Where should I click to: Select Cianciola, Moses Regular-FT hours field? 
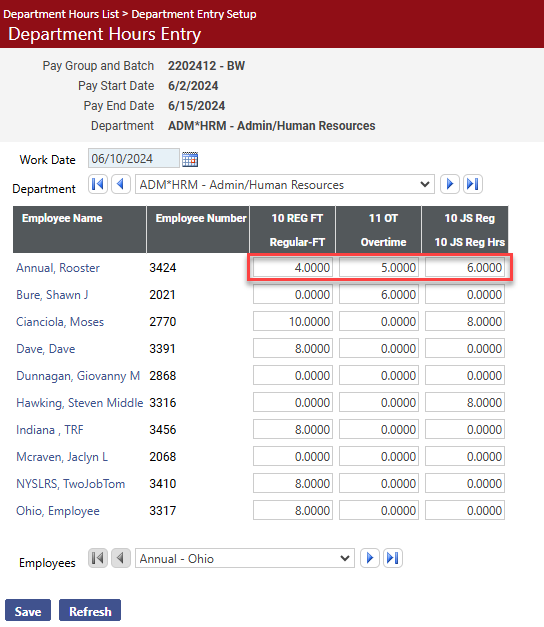293,321
